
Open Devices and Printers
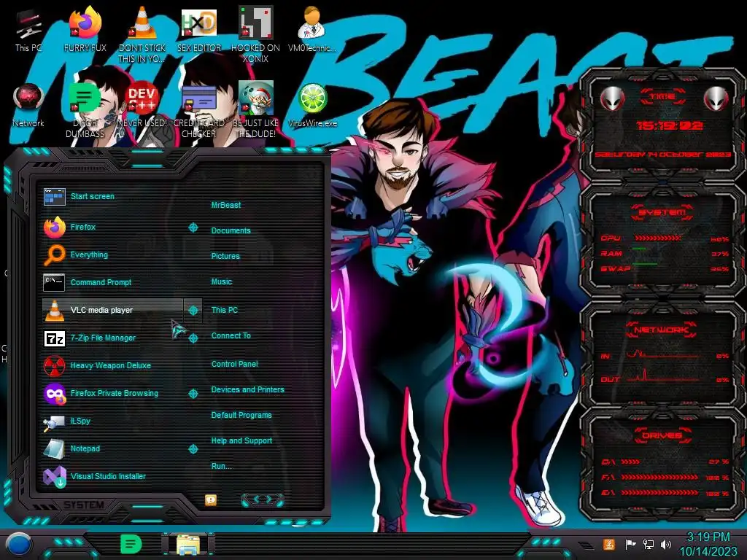coord(248,389)
